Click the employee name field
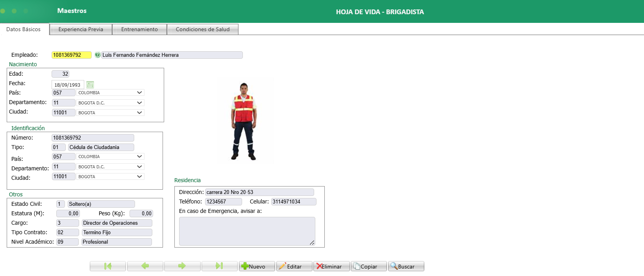The width and height of the screenshot is (644, 276). click(172, 55)
